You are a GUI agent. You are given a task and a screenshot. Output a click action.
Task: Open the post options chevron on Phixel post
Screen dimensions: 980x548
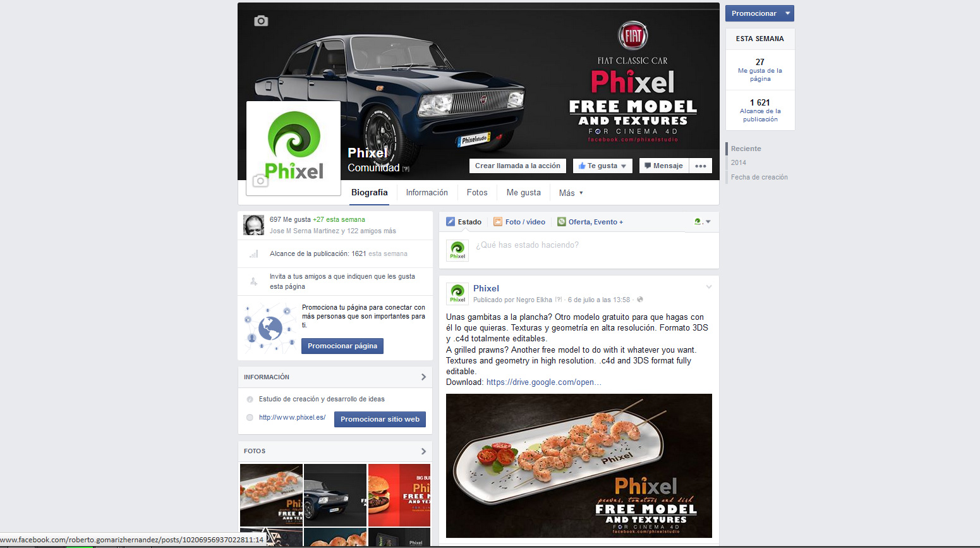tap(709, 287)
